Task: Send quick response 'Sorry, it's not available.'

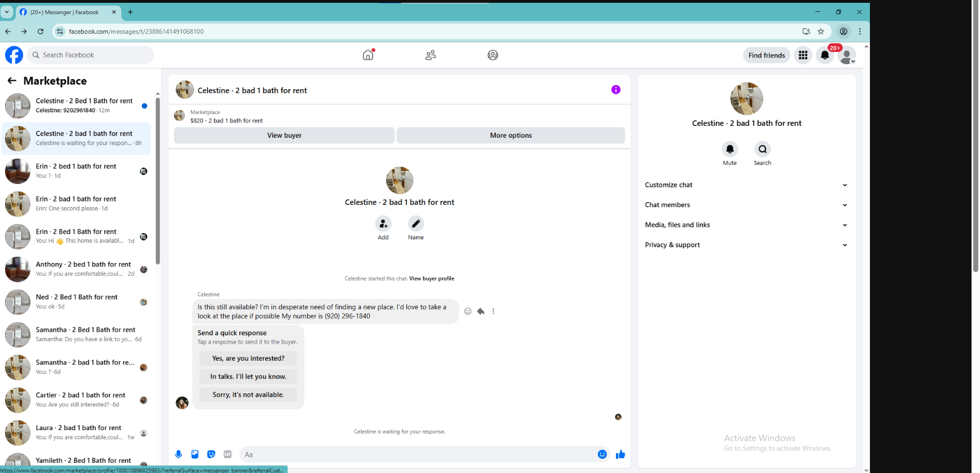Action: [x=248, y=395]
